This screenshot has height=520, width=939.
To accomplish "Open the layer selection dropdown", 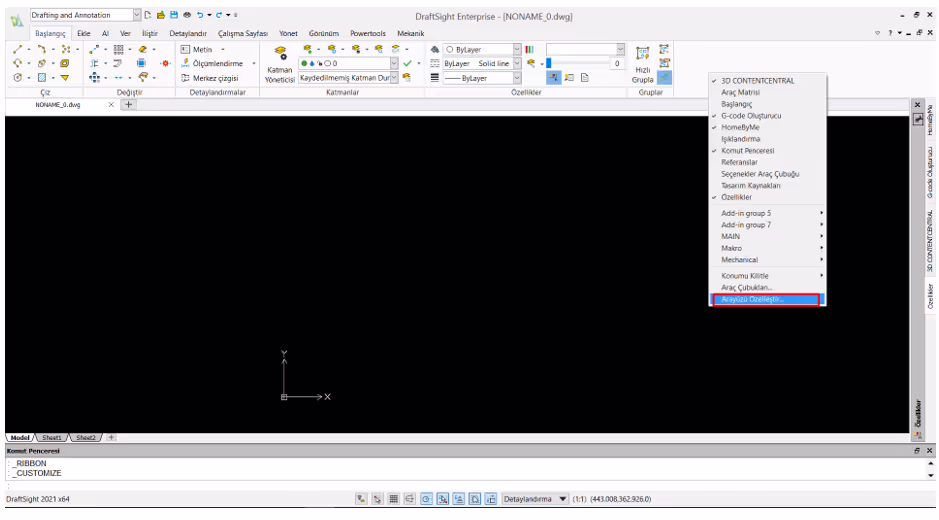I will (x=394, y=63).
